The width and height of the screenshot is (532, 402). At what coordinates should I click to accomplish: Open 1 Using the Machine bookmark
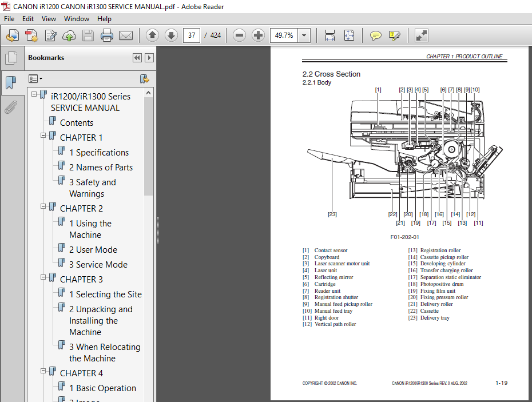click(90, 229)
